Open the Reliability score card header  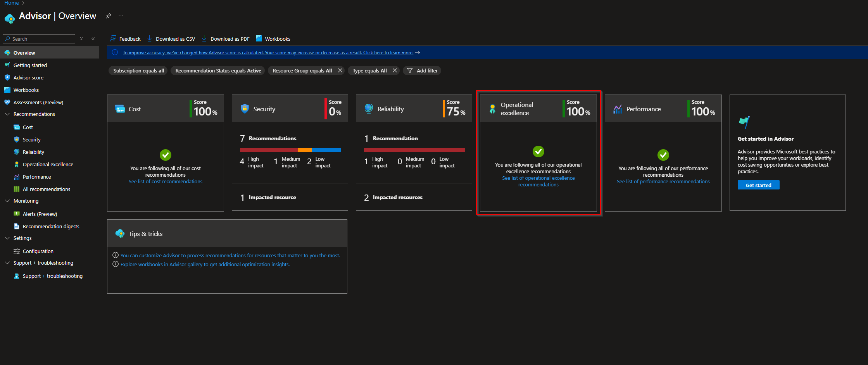point(414,109)
